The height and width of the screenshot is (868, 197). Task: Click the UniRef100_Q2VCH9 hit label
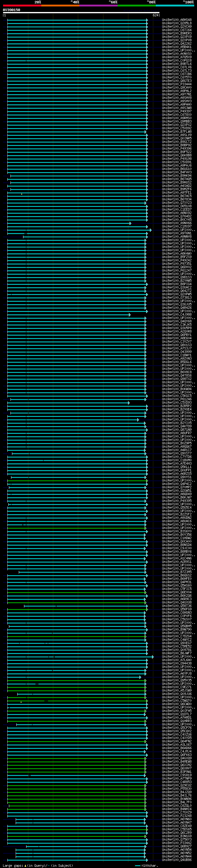[177, 26]
